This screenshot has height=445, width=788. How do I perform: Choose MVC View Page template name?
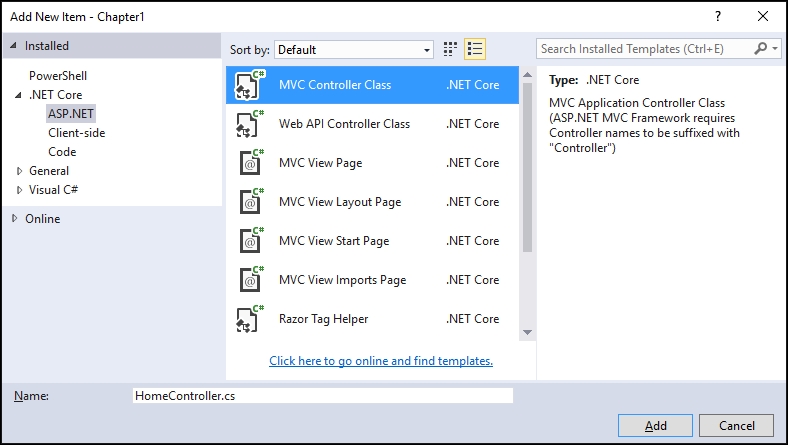[x=321, y=163]
